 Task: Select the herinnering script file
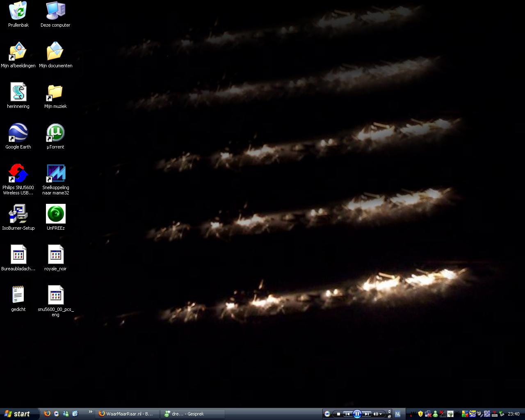click(x=18, y=96)
